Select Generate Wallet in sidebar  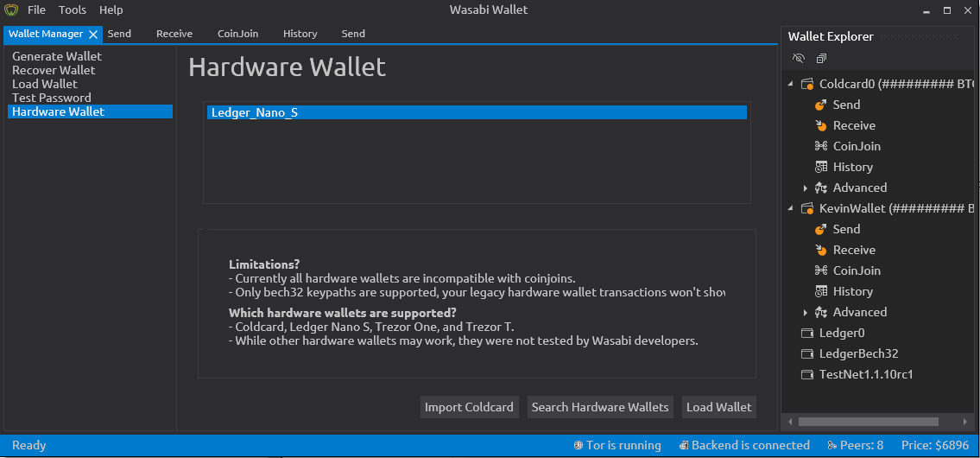(x=90, y=56)
